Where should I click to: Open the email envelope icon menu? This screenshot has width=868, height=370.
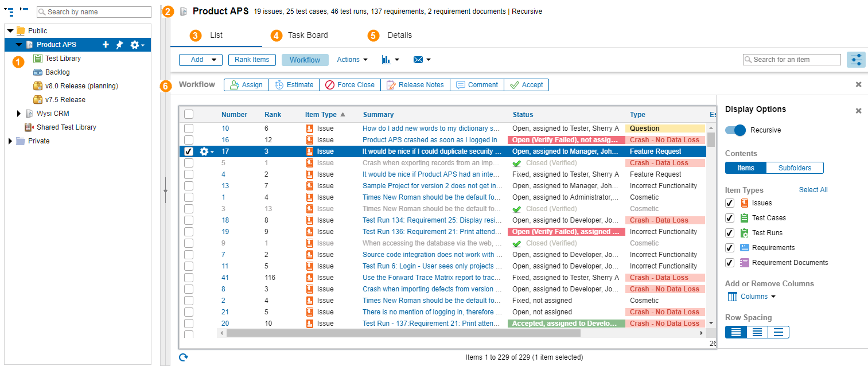(422, 60)
